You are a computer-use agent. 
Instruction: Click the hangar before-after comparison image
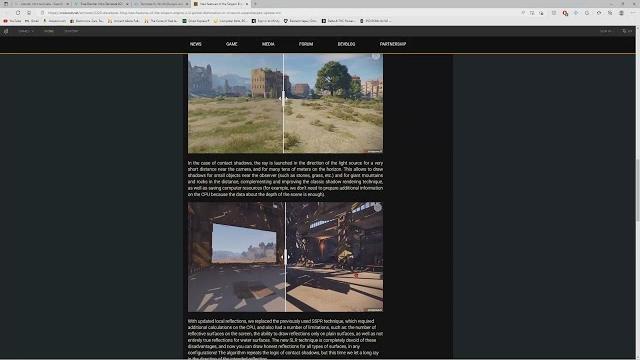click(285, 257)
